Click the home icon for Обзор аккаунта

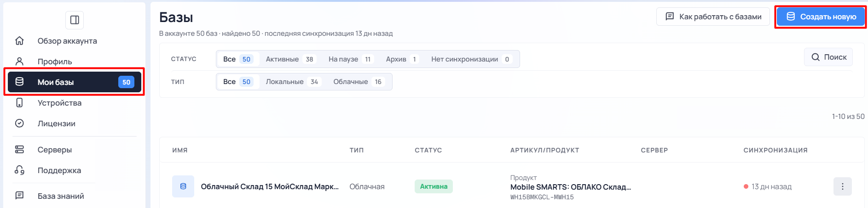[19, 40]
